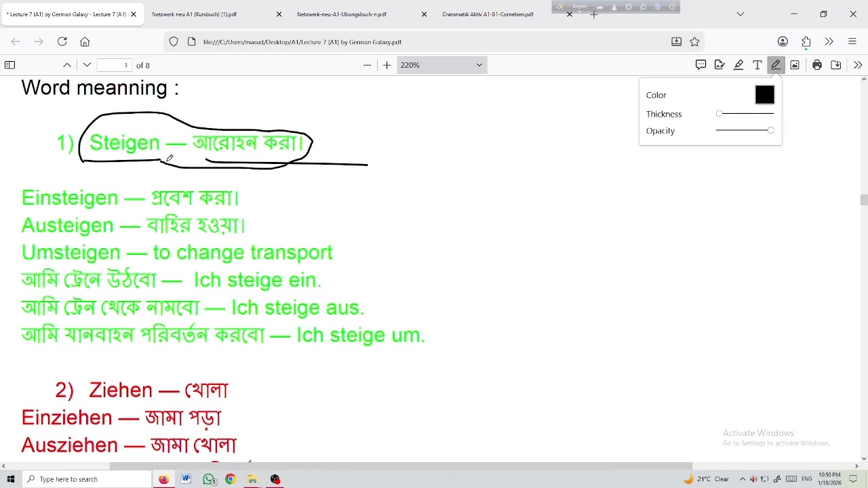Close the Netzwerk-neu-A1-Ubungsbuch tab

425,14
